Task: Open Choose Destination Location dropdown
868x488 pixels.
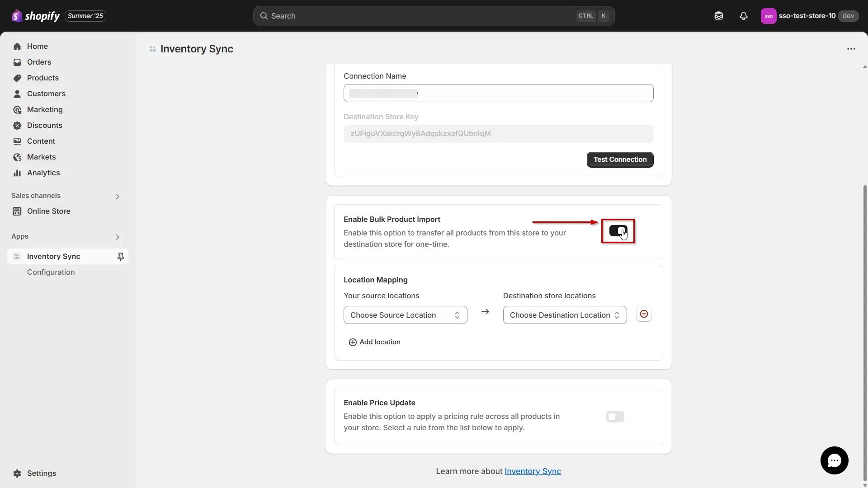Action: point(565,315)
